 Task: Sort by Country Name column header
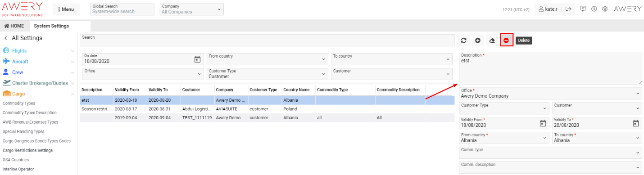[x=296, y=90]
